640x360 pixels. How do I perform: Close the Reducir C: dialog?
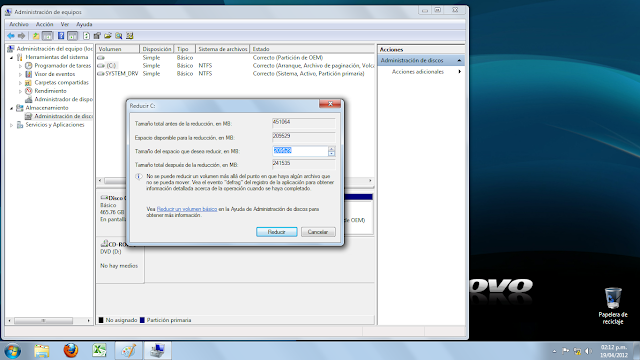point(330,104)
